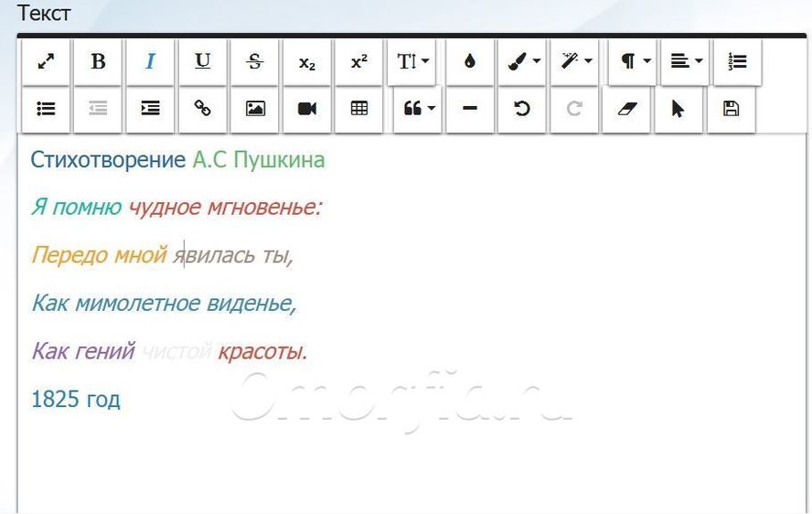Undo the last change
The height and width of the screenshot is (514, 812).
tap(522, 109)
